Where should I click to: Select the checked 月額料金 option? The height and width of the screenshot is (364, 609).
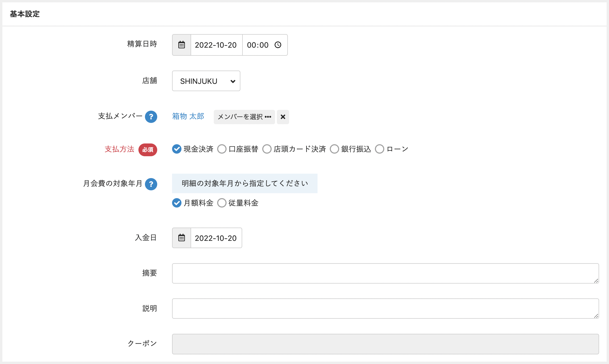(177, 203)
